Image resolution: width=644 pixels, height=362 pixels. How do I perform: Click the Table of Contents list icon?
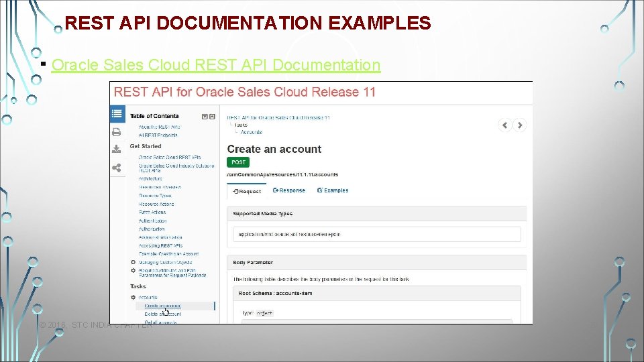(x=117, y=114)
